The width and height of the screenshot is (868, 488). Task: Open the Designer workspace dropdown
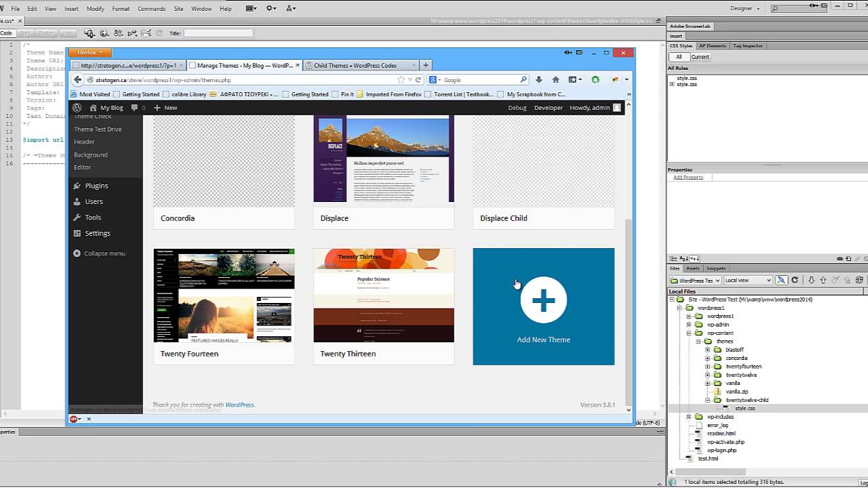745,9
